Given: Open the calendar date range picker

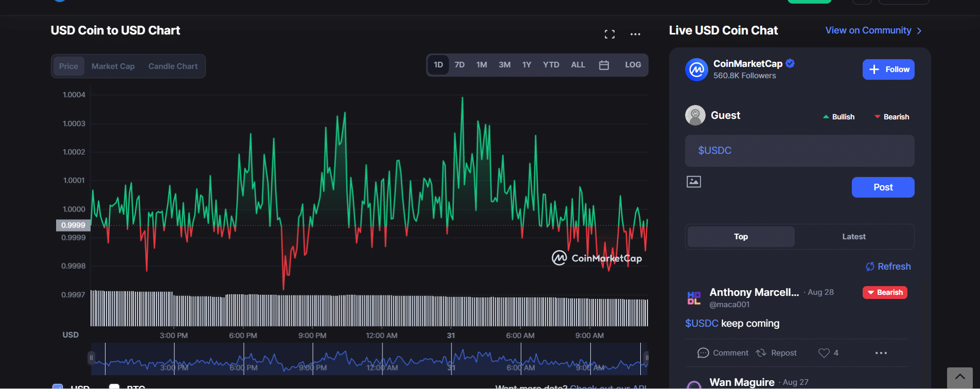Looking at the screenshot, I should (x=604, y=65).
